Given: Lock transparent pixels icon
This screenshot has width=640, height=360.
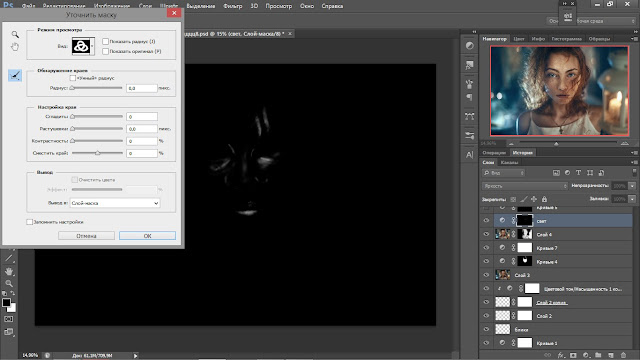Looking at the screenshot, I should [x=513, y=199].
